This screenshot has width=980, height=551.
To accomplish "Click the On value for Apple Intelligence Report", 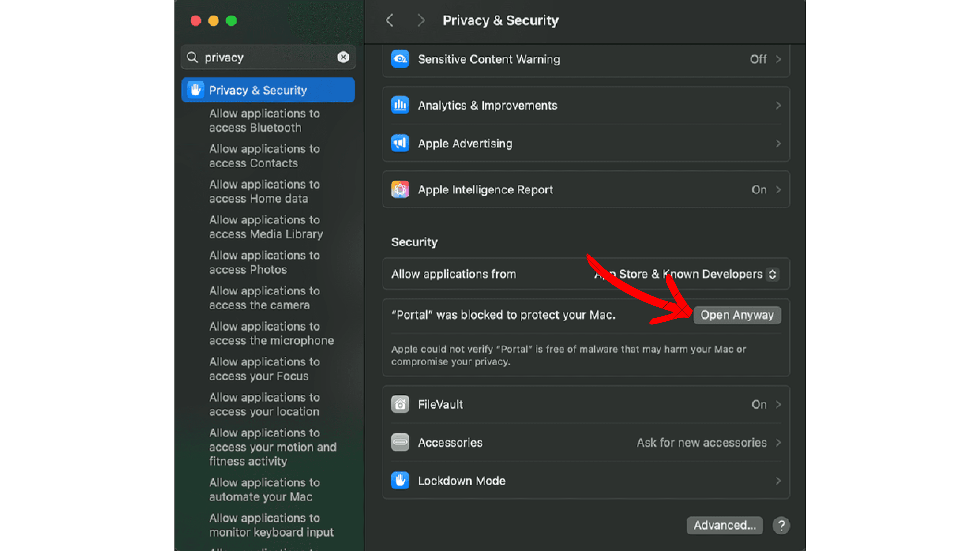I will (x=759, y=190).
